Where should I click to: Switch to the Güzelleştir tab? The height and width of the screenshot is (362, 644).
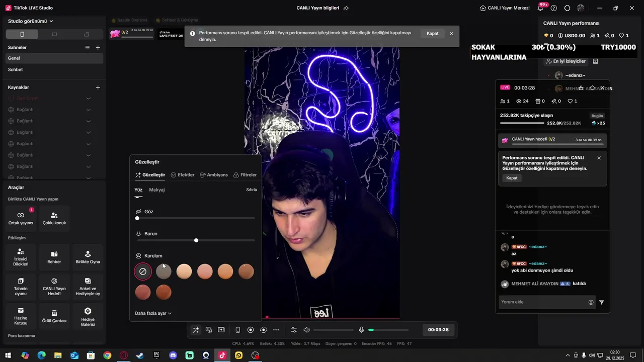click(150, 175)
